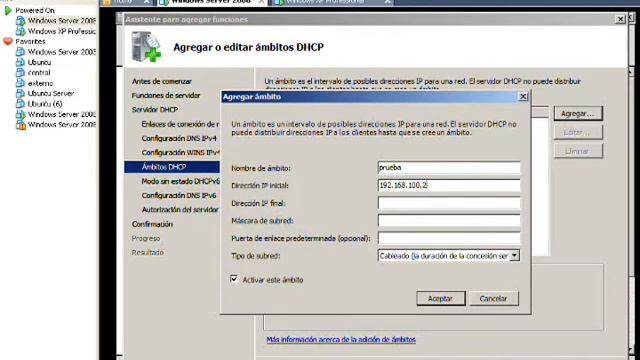
Task: Open link Más información acerca de la adición de ámbitos
Action: (341, 340)
